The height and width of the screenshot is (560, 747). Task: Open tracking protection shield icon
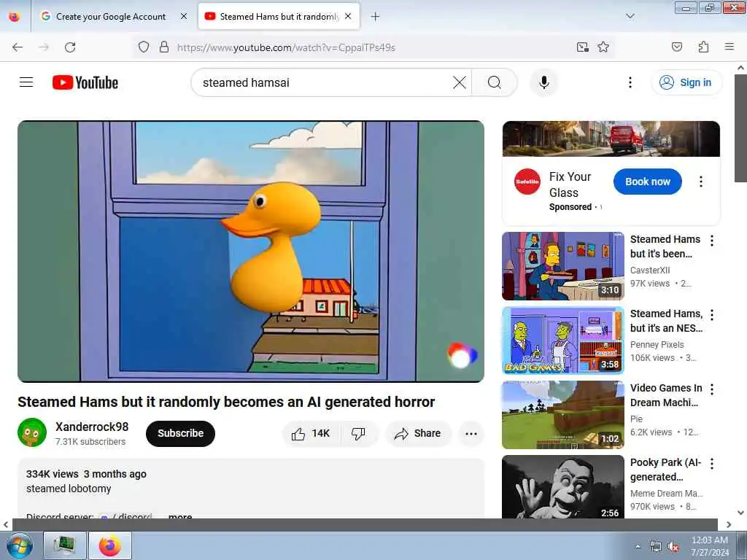click(x=144, y=47)
